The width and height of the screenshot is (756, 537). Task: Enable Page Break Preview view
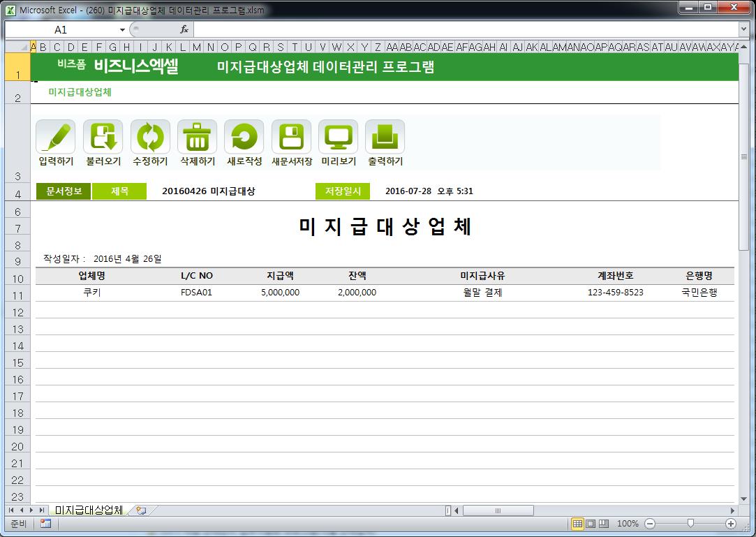coord(604,524)
